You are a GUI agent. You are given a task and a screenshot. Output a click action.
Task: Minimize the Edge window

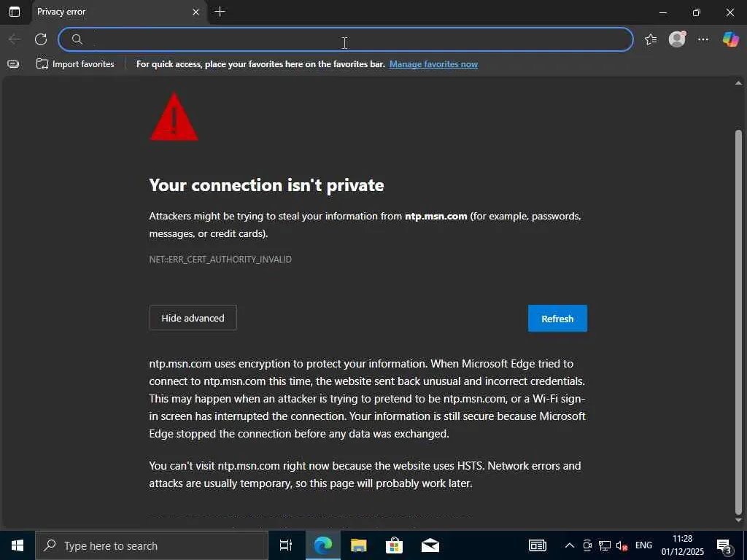[662, 12]
